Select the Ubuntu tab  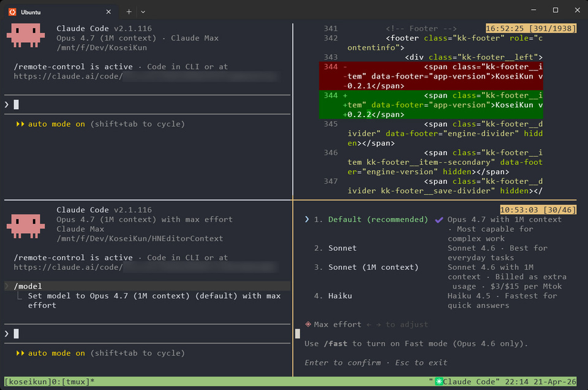click(x=60, y=12)
